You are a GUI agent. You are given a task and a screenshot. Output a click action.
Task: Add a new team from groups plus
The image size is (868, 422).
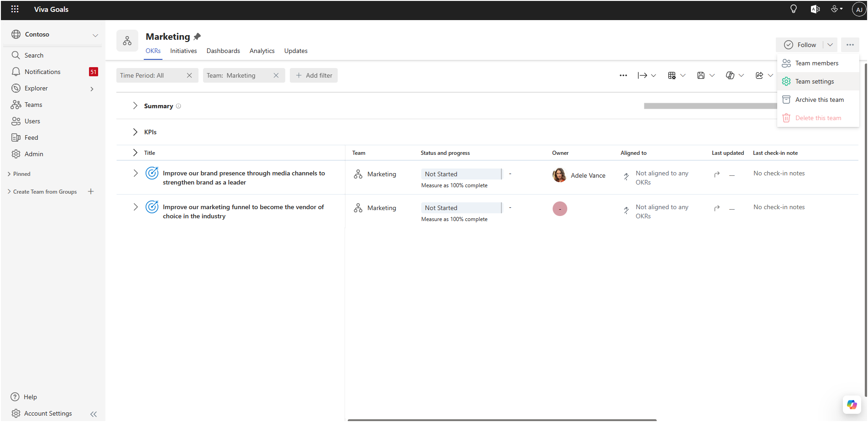[91, 191]
